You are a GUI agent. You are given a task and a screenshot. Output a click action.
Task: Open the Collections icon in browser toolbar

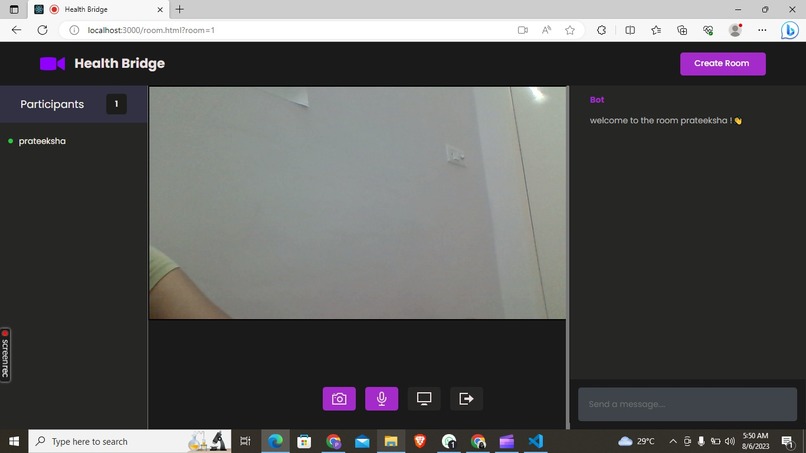(682, 30)
